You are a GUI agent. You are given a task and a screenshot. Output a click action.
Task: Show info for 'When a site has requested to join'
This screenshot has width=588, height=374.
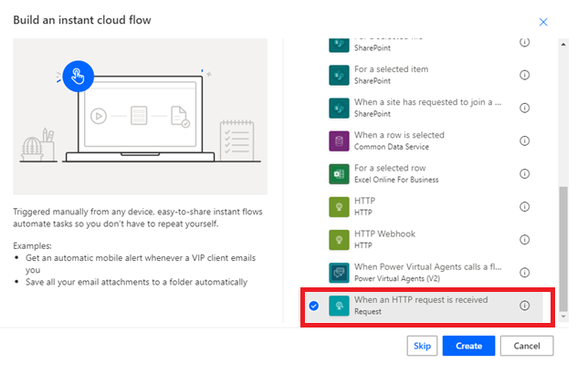coord(524,108)
